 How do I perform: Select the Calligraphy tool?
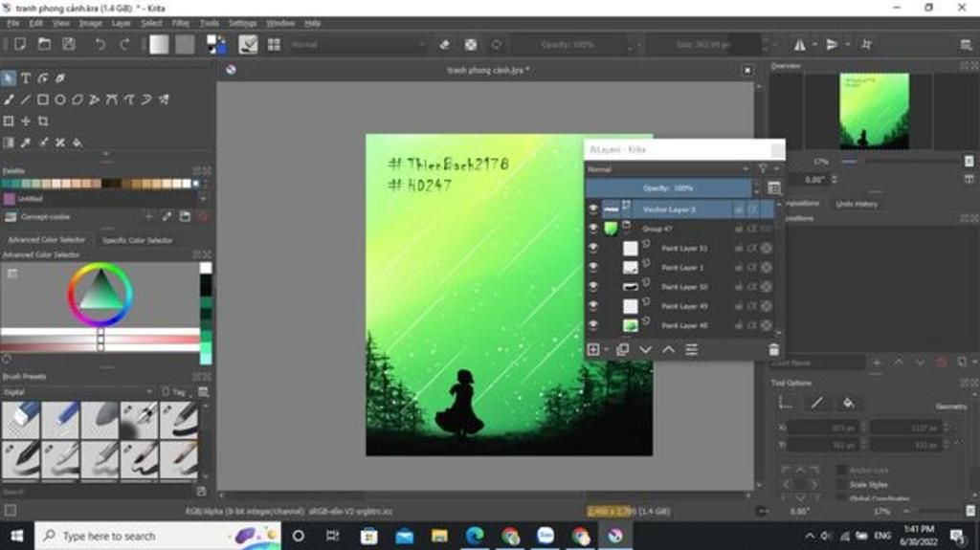tap(60, 78)
